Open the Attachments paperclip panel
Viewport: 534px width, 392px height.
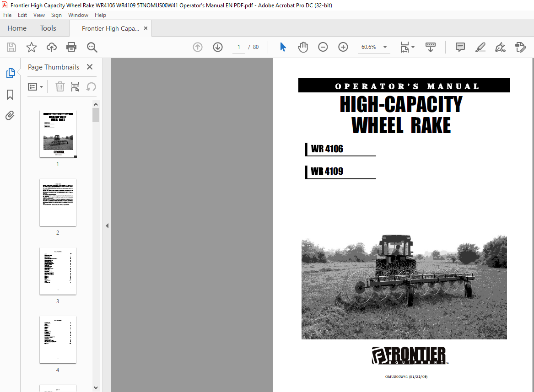tap(10, 116)
